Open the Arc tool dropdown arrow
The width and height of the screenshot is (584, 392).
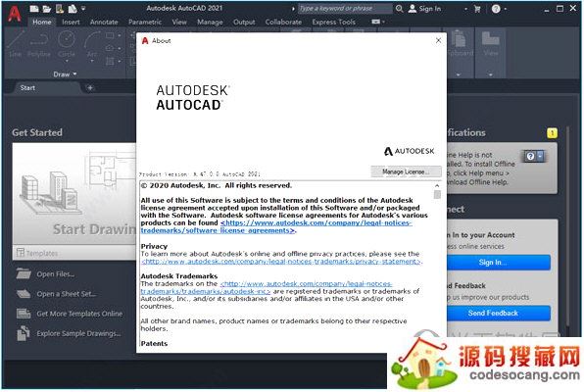pyautogui.click(x=92, y=61)
